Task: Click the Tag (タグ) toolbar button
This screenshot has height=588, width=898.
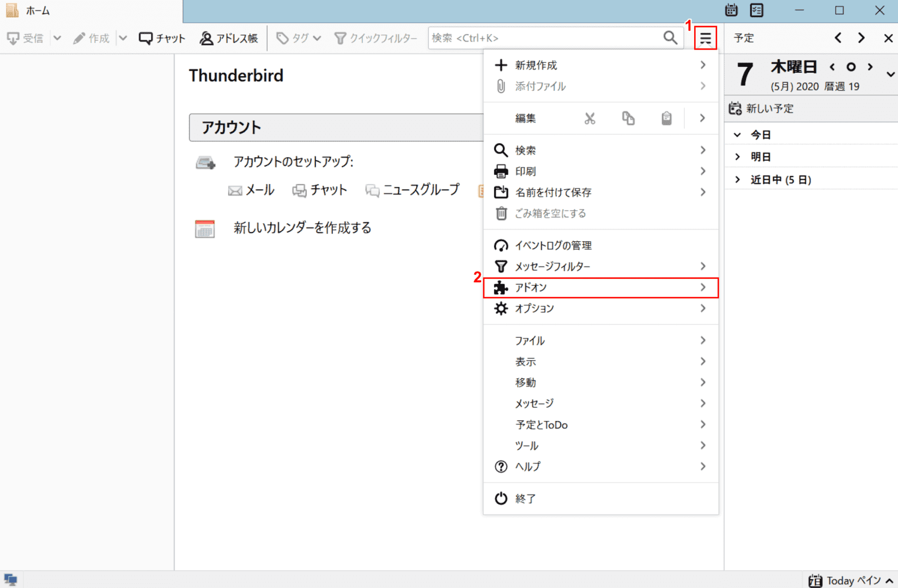Action: pos(299,38)
